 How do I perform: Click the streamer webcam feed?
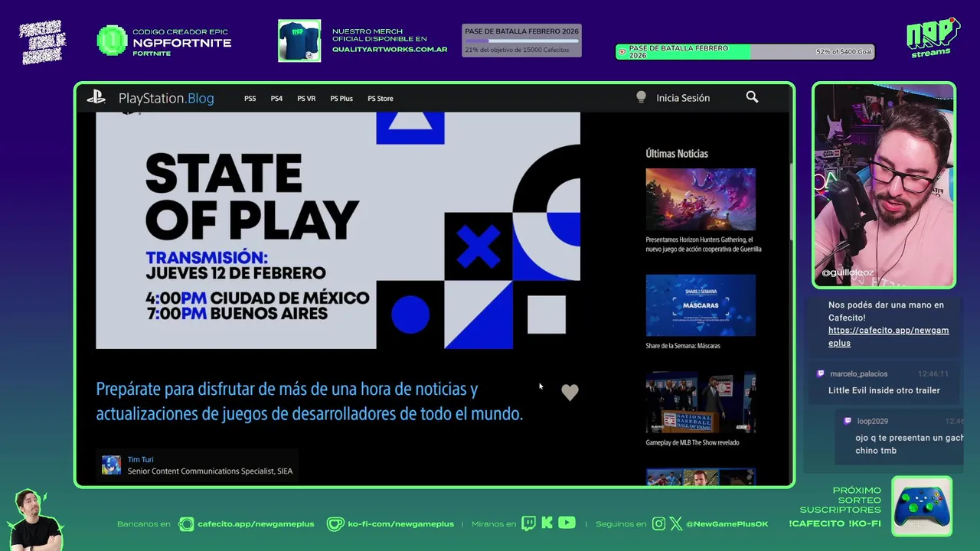click(x=884, y=184)
